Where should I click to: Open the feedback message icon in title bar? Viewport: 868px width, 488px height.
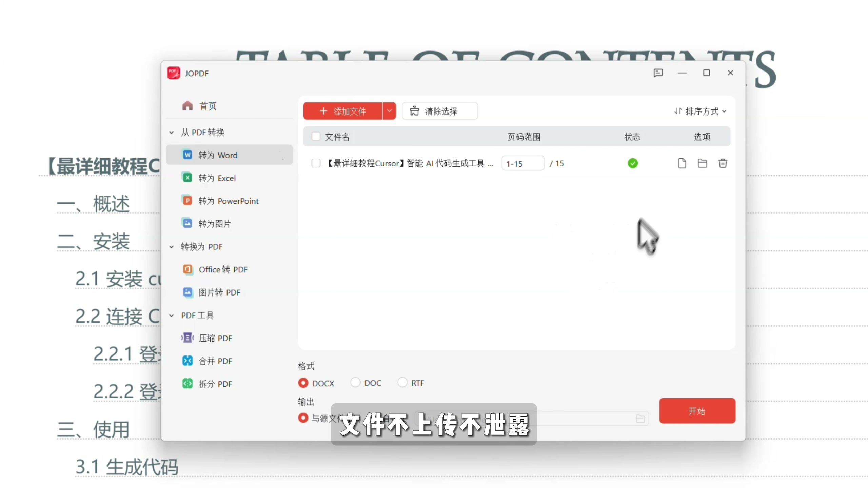(658, 73)
